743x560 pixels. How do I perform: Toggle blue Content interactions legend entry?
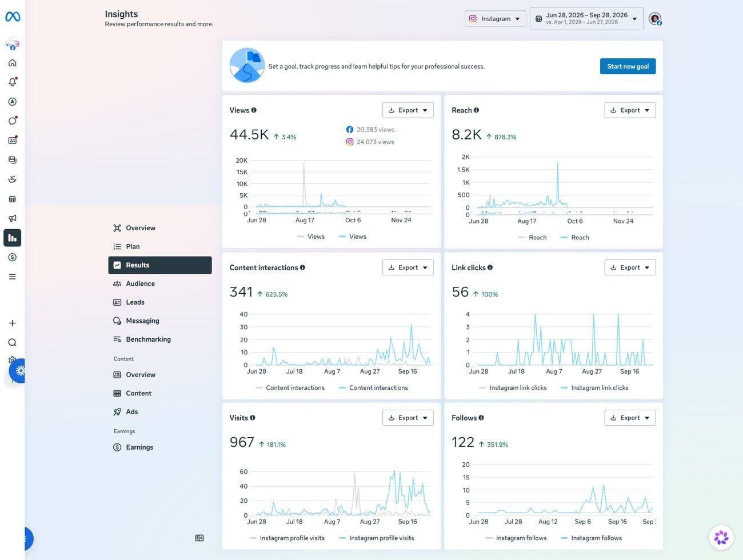click(x=373, y=387)
